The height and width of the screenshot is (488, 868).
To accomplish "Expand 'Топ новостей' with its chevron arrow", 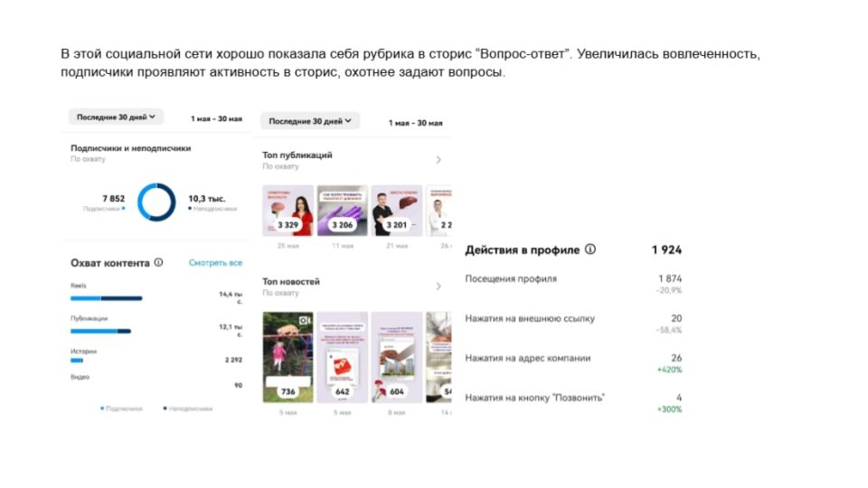I will click(x=439, y=286).
